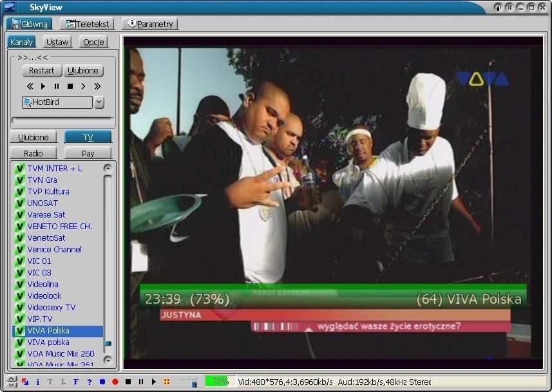Click the blue circle toolbar icon
The width and height of the screenshot is (552, 392).
point(102,382)
